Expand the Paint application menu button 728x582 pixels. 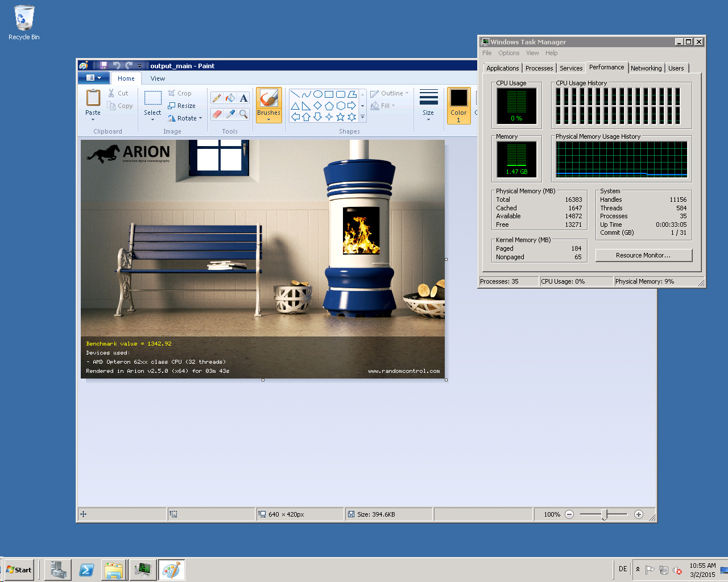[93, 78]
